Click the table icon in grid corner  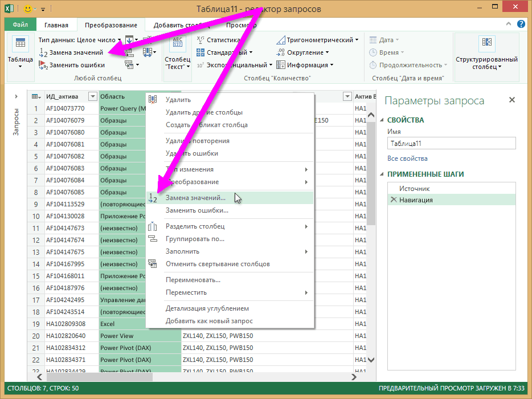35,96
